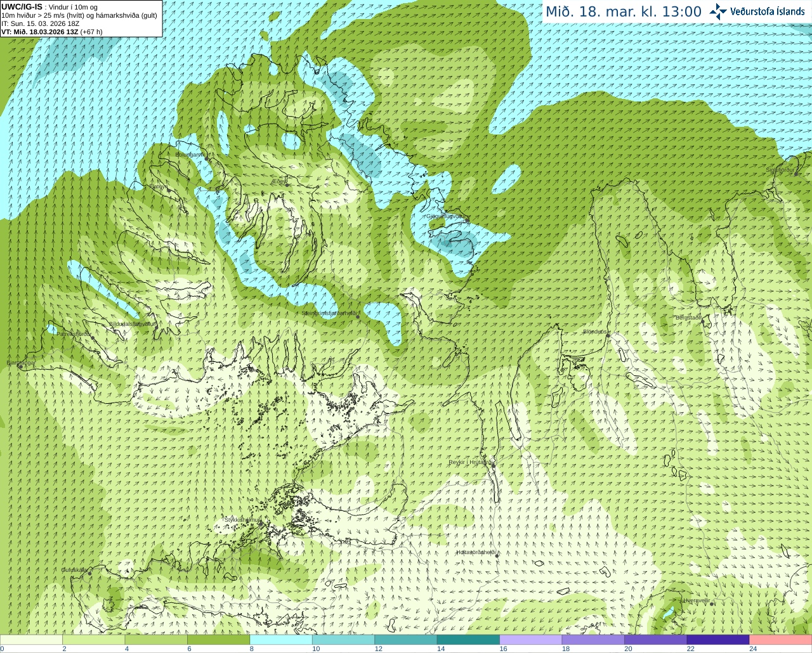
Task: Click the Siglufjörður station dot
Action: click(796, 173)
